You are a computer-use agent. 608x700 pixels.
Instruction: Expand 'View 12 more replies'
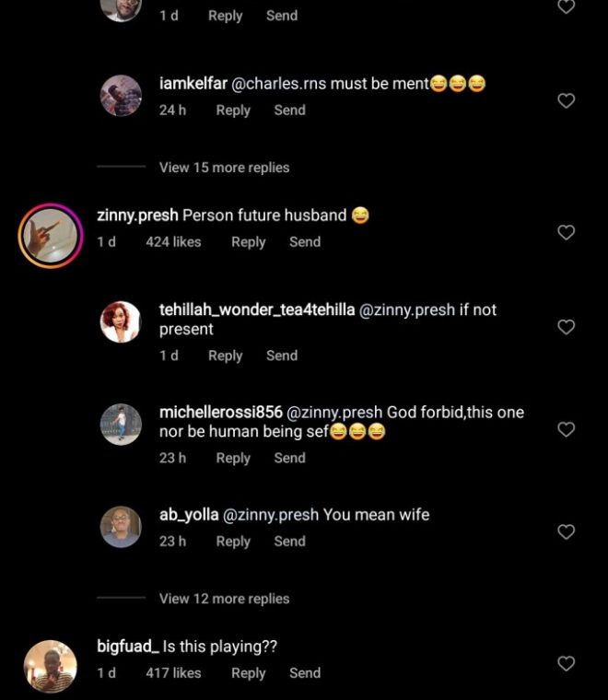224,599
